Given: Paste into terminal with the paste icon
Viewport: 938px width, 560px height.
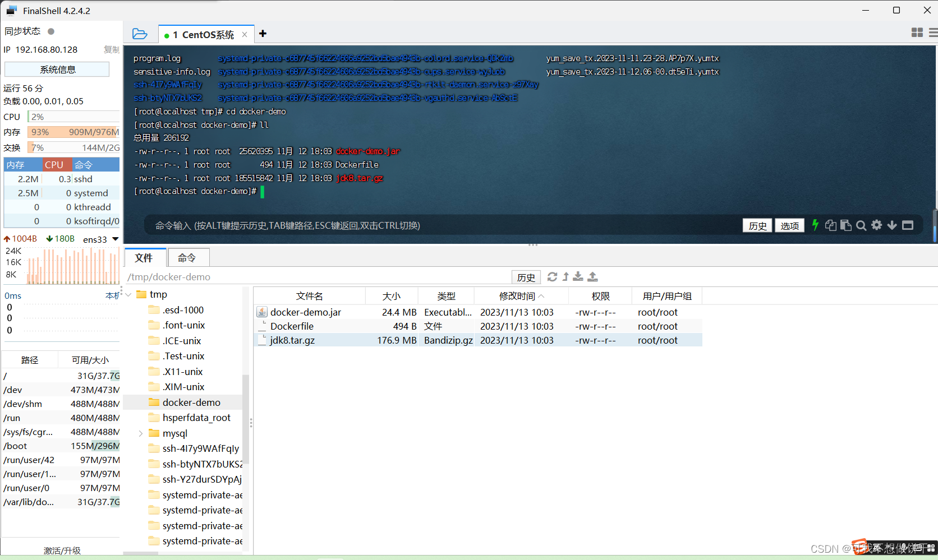Looking at the screenshot, I should point(846,225).
